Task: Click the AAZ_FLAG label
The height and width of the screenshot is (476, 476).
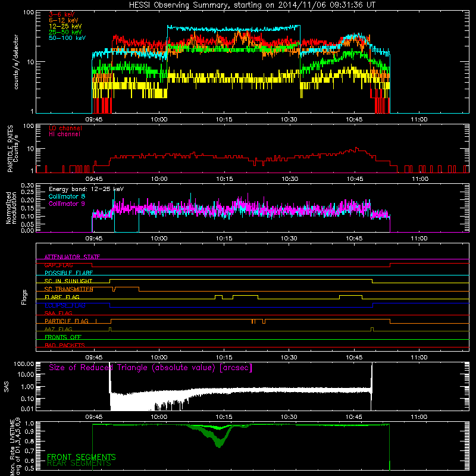Action: 58,329
